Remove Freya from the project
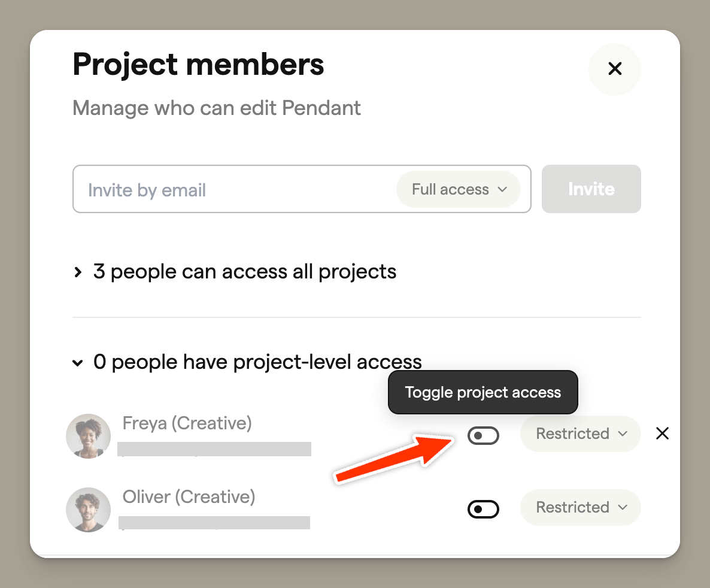The width and height of the screenshot is (710, 588). coord(662,434)
